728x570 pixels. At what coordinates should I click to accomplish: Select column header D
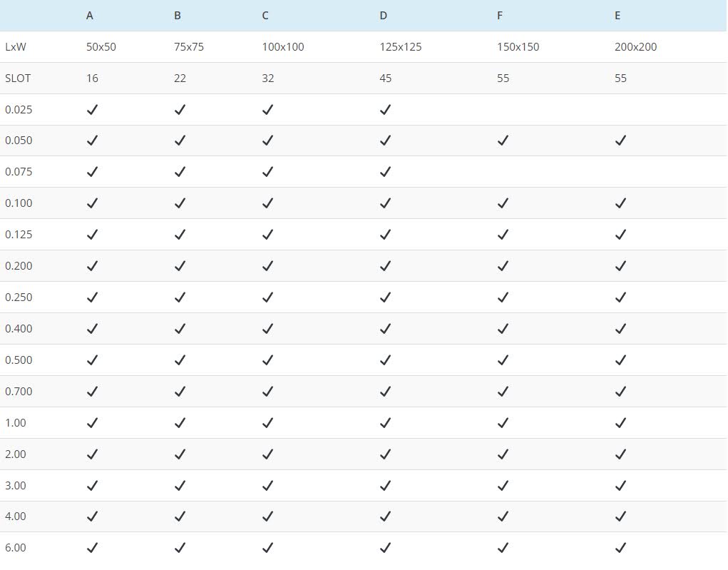tap(384, 16)
